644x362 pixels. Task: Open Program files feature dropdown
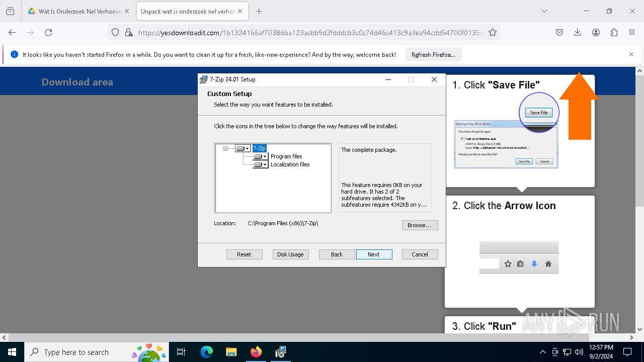coord(261,156)
